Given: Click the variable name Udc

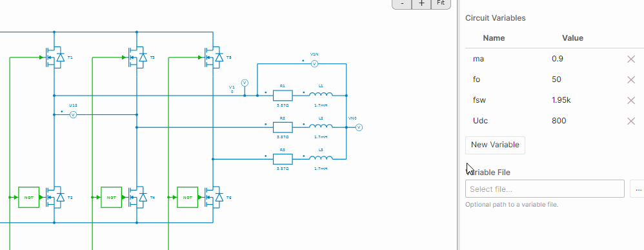Looking at the screenshot, I should click(x=481, y=120).
